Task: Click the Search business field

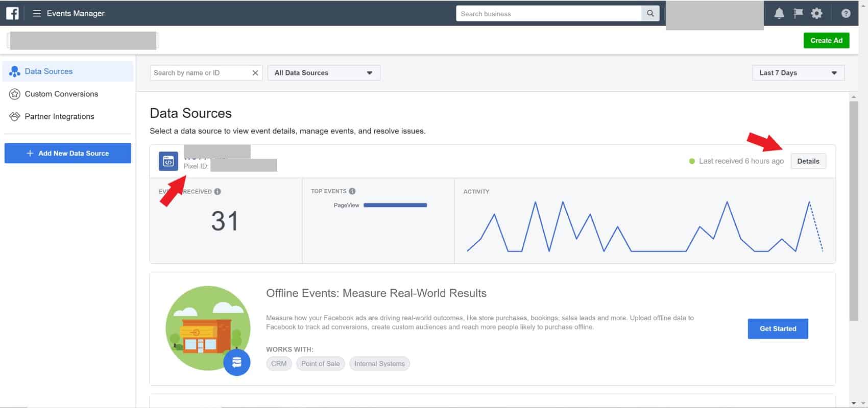Action: [548, 14]
